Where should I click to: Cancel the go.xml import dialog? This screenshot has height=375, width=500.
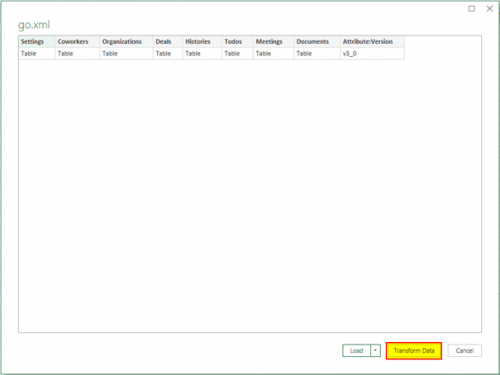[x=464, y=351]
